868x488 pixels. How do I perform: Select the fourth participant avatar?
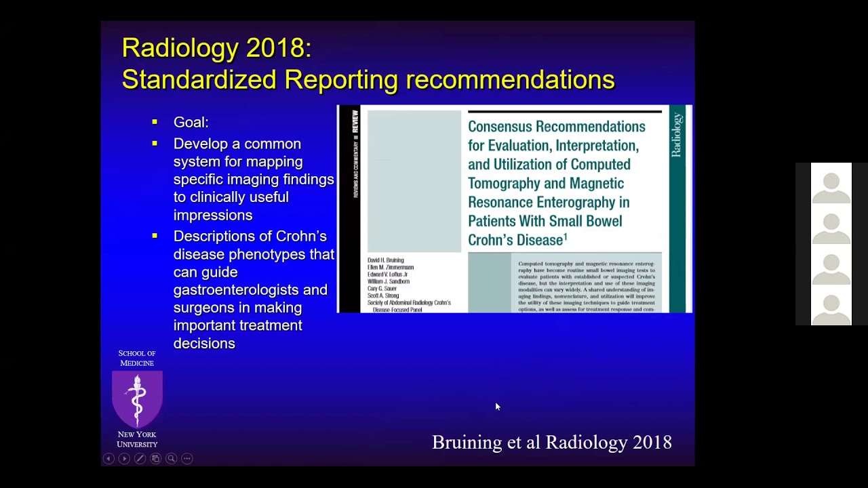831,305
